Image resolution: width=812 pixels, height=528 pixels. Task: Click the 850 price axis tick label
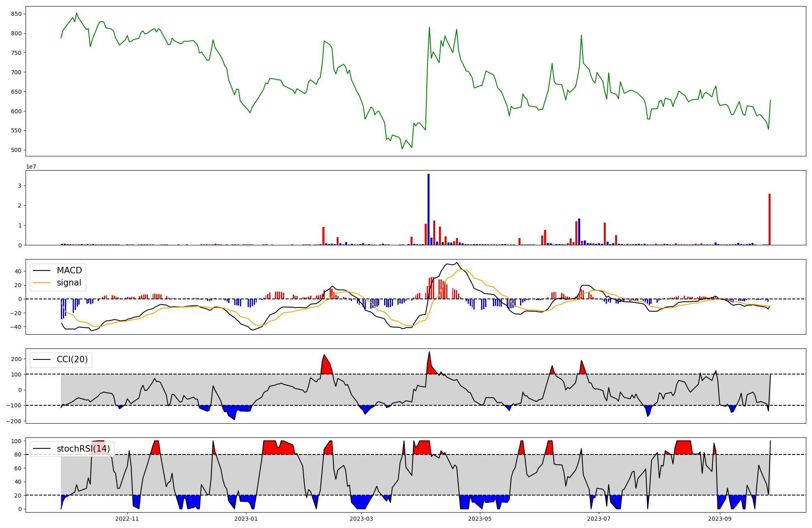[16, 14]
